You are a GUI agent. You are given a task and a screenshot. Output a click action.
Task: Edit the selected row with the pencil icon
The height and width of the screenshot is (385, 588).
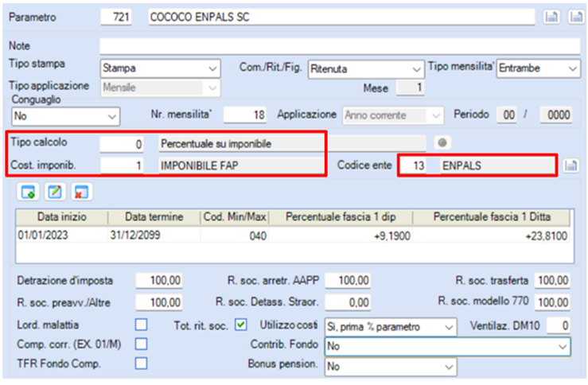(55, 192)
